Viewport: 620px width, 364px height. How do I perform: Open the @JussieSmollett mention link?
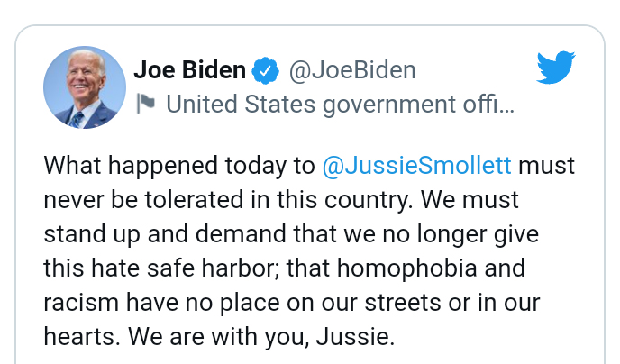[416, 166]
